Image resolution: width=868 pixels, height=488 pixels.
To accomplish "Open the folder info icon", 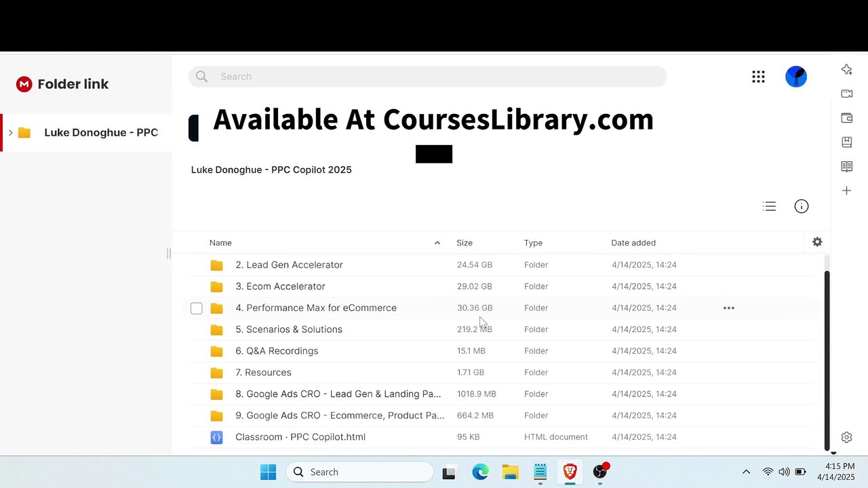I will pyautogui.click(x=802, y=206).
